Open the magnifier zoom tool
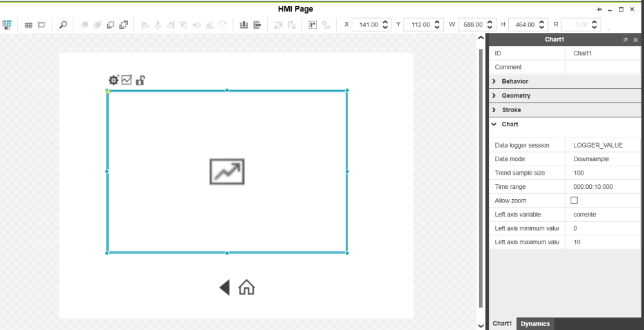This screenshot has width=644, height=330. coord(63,25)
